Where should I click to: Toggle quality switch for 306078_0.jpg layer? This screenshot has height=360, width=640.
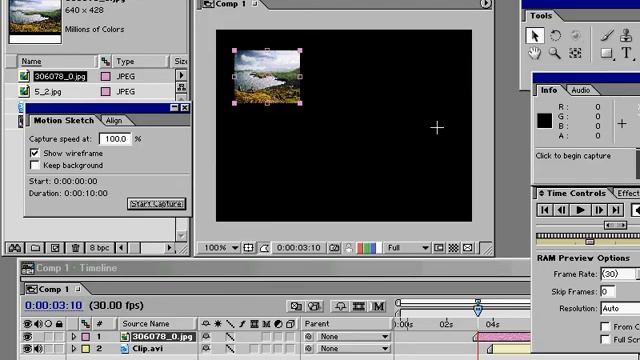(x=230, y=337)
